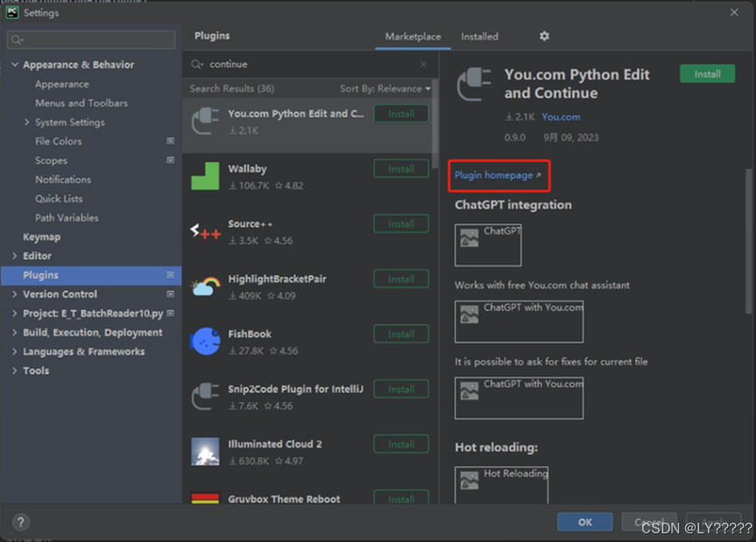Expand the Project: E_T_BatchReader10.py section
Viewport: 756px width, 542px height.
(x=15, y=313)
